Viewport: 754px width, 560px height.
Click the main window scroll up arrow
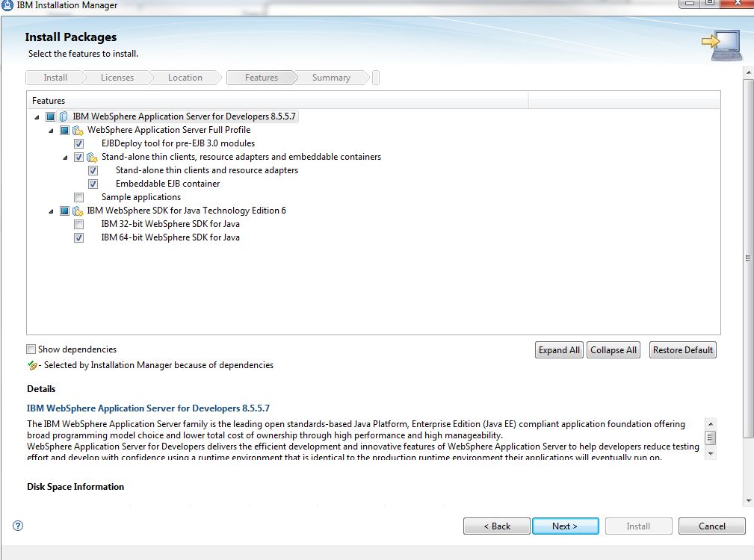(x=748, y=72)
